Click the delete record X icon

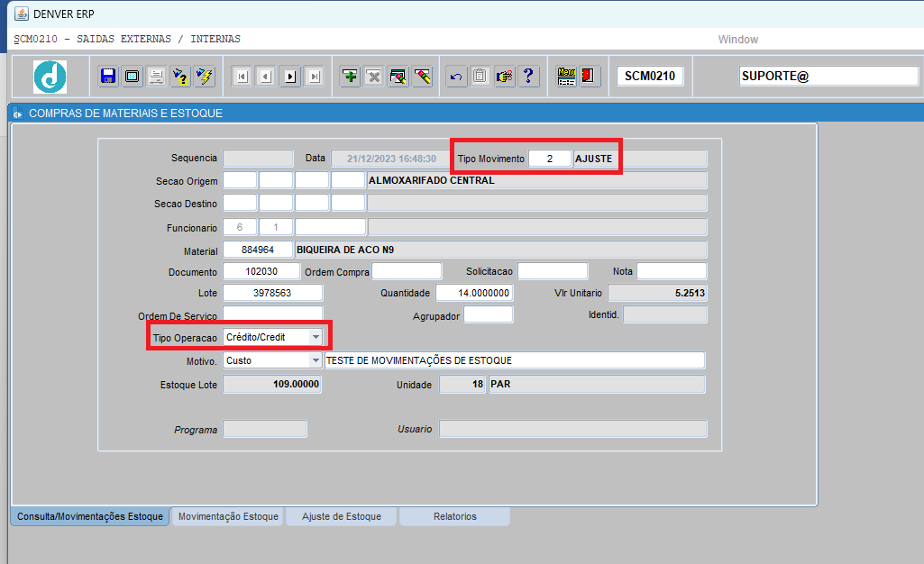tap(373, 76)
